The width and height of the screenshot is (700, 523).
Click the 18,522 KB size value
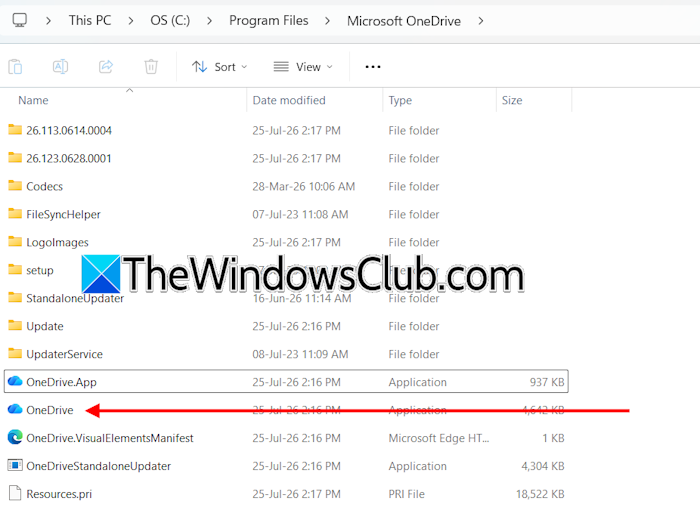coord(540,494)
